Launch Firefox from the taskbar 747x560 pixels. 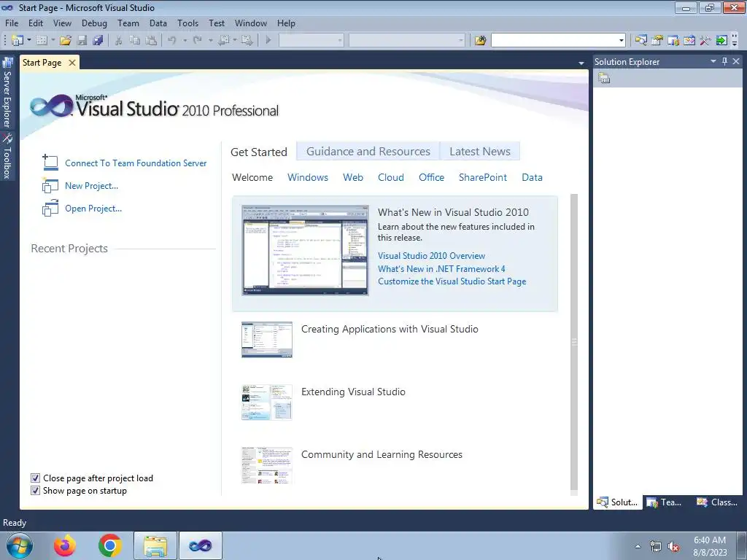click(65, 545)
